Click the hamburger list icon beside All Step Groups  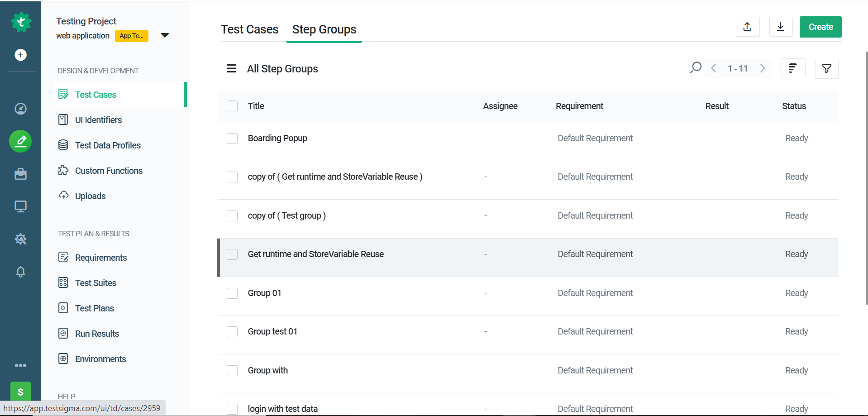tap(231, 68)
